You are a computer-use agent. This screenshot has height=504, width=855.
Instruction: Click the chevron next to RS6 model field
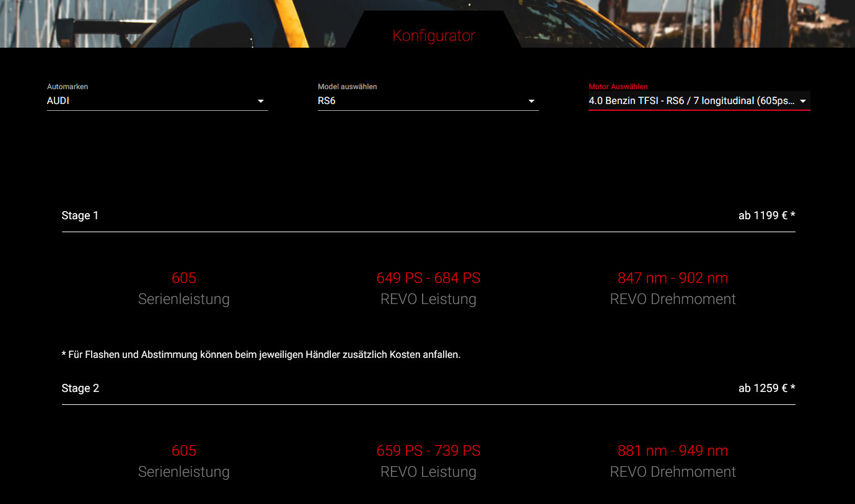tap(532, 100)
